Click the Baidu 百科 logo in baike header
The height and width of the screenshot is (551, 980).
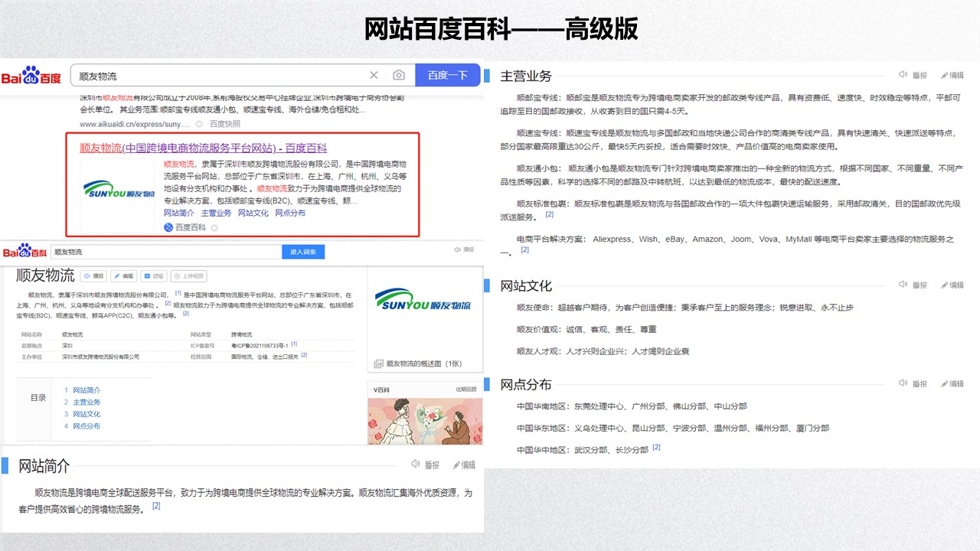(24, 251)
